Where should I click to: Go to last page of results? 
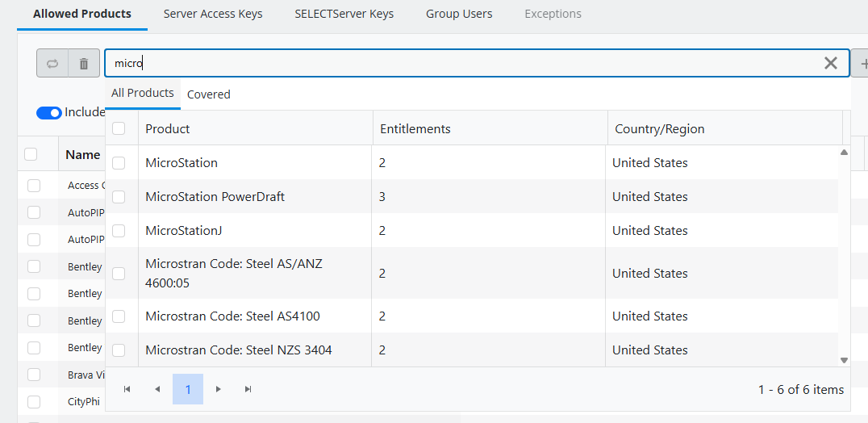point(248,389)
